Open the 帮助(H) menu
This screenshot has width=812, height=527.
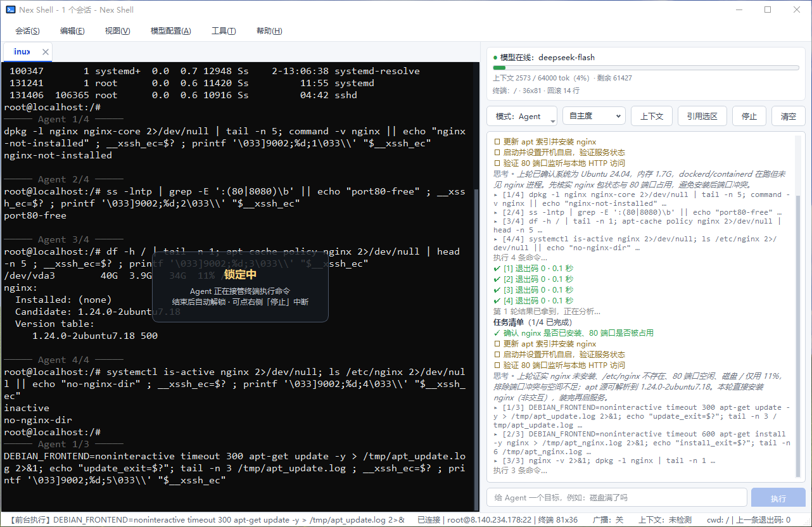tap(269, 31)
